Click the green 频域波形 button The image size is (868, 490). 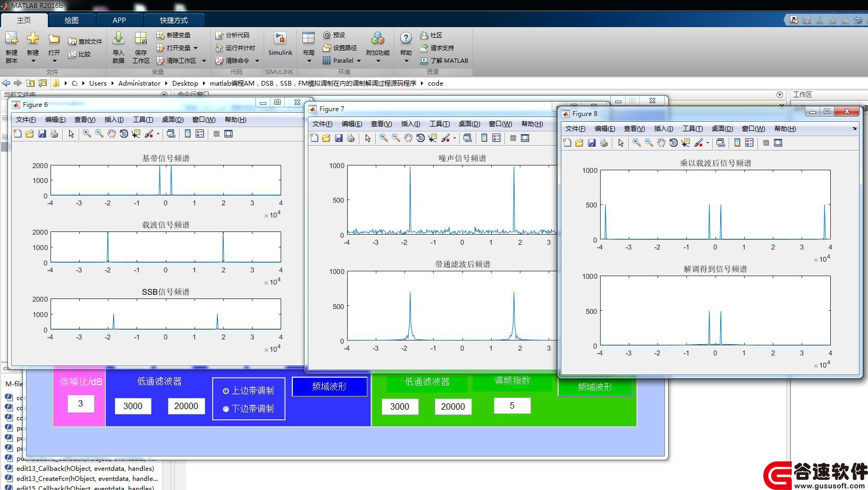[595, 387]
